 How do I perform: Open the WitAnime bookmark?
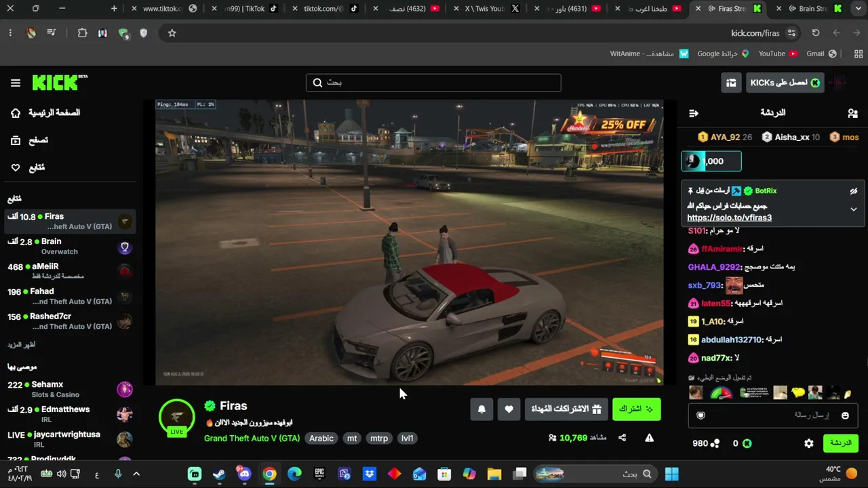pos(649,54)
